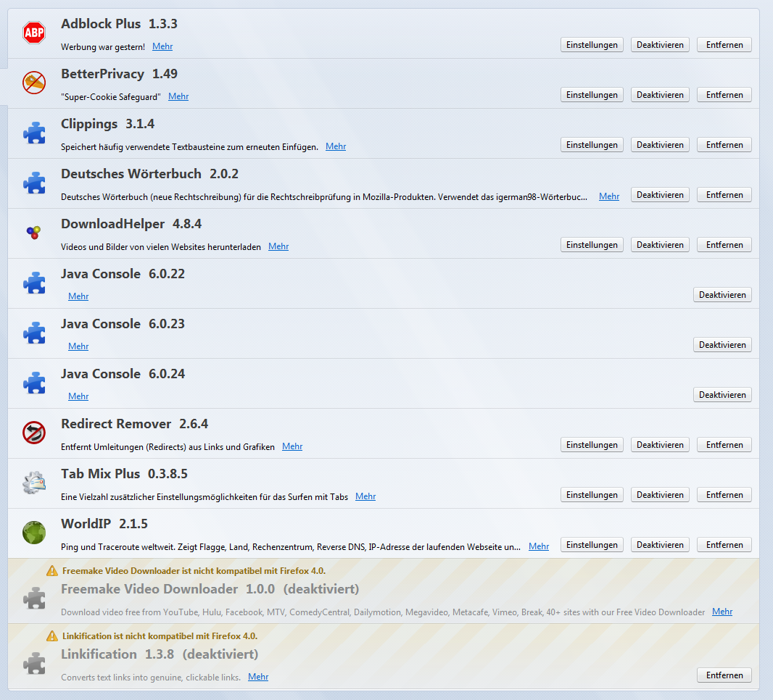Deactivate Deutsches Wörterbuch
The image size is (773, 700).
coord(660,195)
